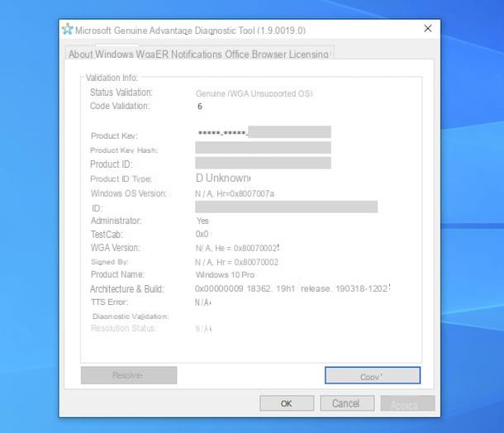
Task: Select the Windows tab
Action: tap(114, 55)
